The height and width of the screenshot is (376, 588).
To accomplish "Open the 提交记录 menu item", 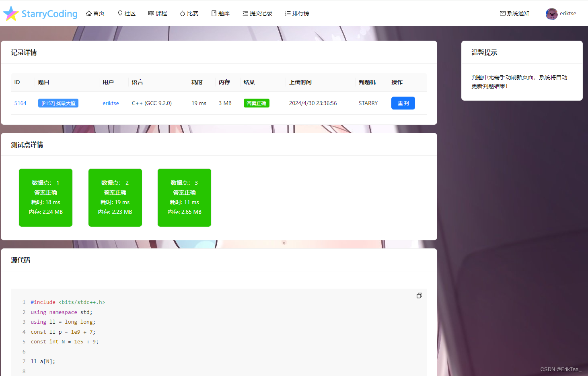I will pos(257,13).
